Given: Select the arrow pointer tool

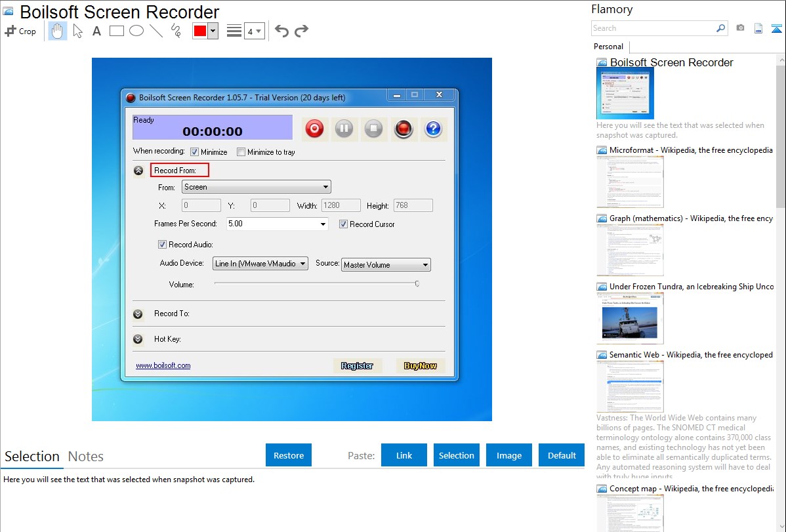Looking at the screenshot, I should tap(77, 31).
